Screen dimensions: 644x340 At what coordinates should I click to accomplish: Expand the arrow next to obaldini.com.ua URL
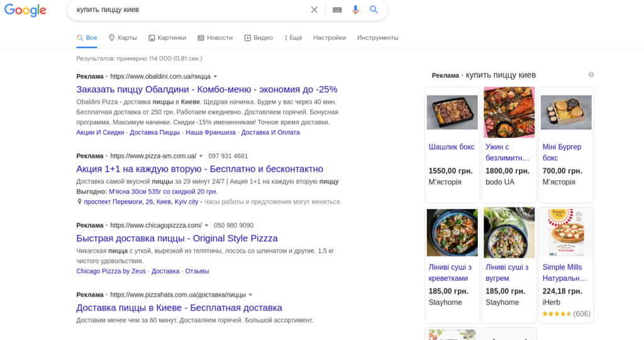[x=215, y=77]
